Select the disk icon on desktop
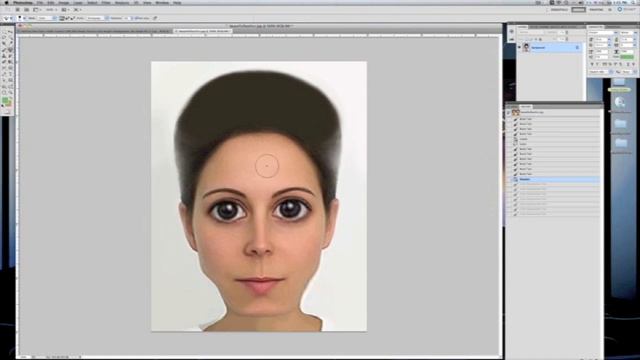Image resolution: width=640 pixels, height=360 pixels. (x=620, y=102)
